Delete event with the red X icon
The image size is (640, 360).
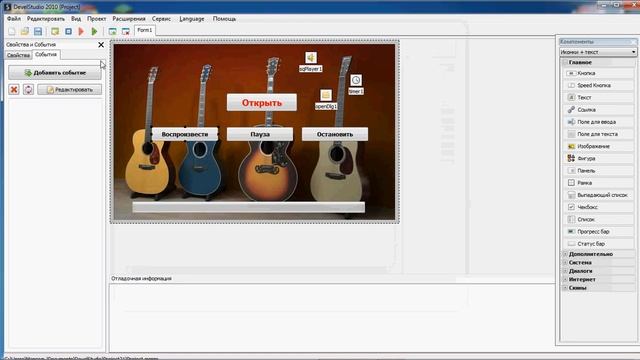click(14, 89)
